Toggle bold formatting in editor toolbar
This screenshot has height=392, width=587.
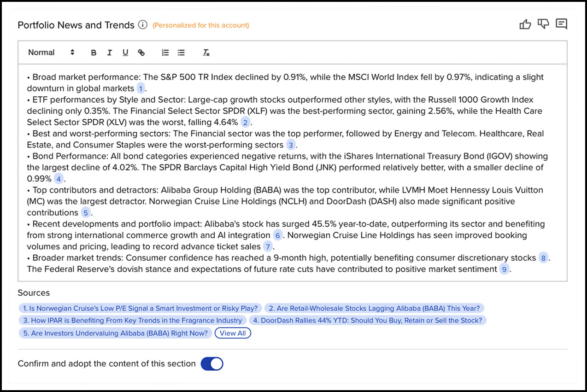click(x=94, y=53)
